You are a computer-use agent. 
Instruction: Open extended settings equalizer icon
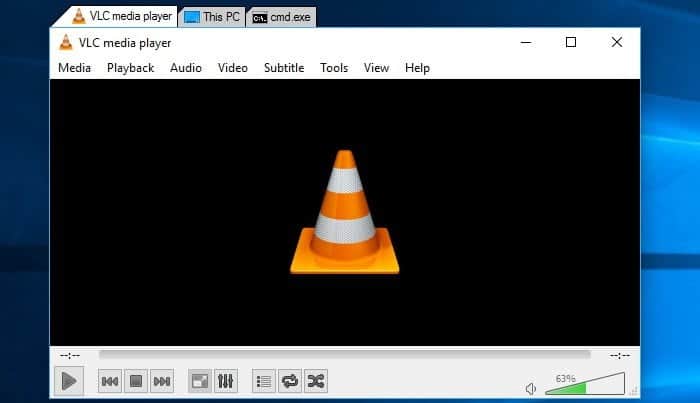(225, 381)
